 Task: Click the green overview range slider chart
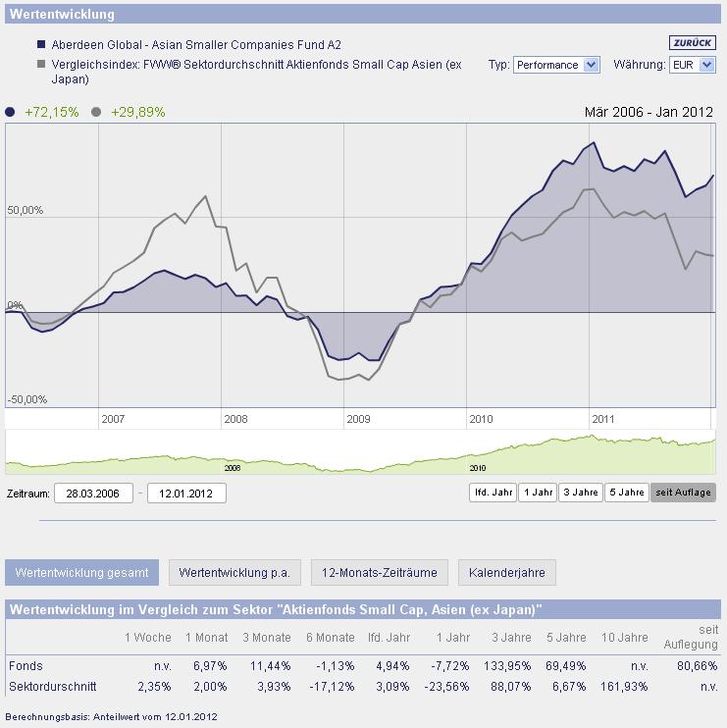coord(360,453)
